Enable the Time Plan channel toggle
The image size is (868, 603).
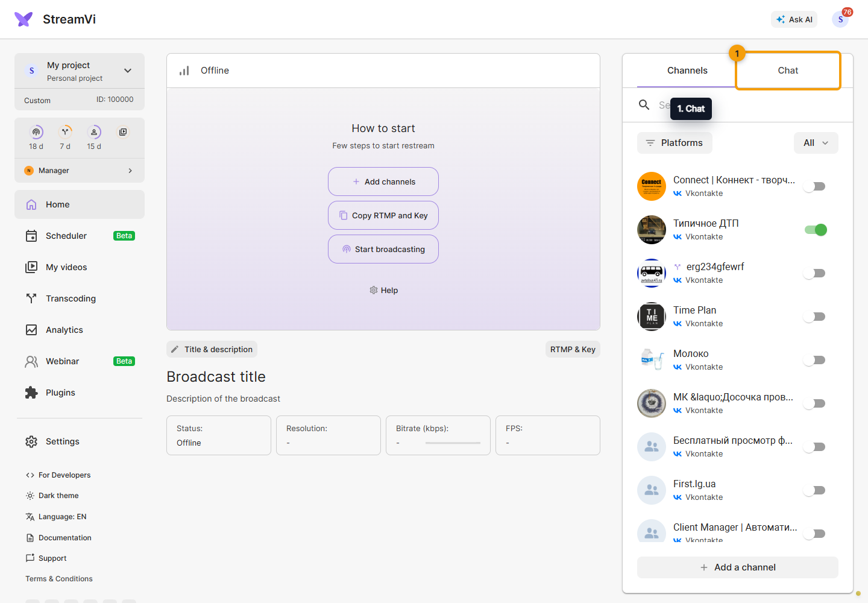coord(815,317)
